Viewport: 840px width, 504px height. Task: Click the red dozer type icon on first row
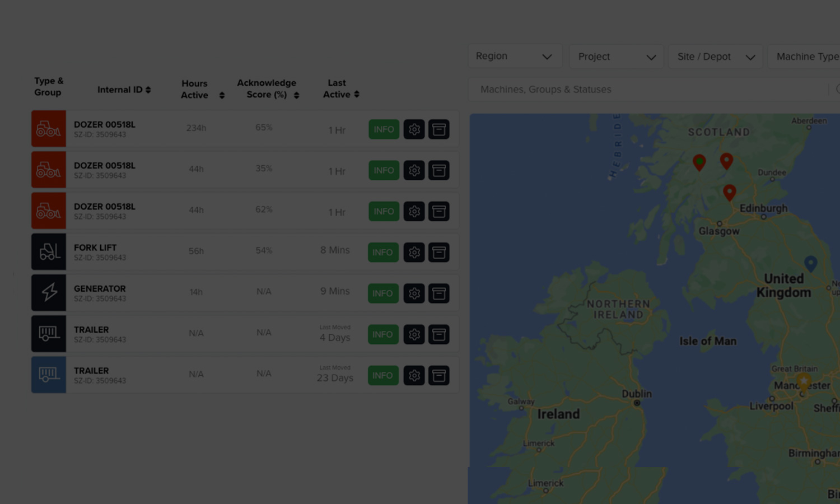coord(48,129)
